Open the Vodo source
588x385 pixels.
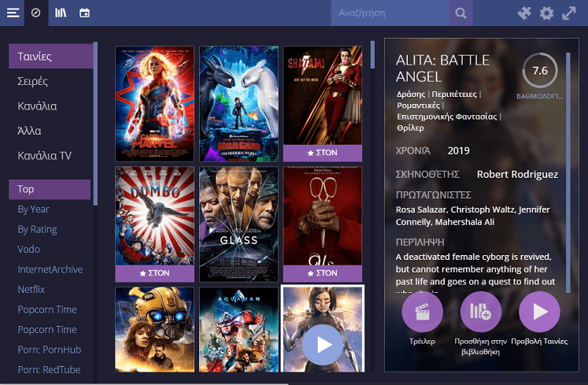tap(28, 249)
